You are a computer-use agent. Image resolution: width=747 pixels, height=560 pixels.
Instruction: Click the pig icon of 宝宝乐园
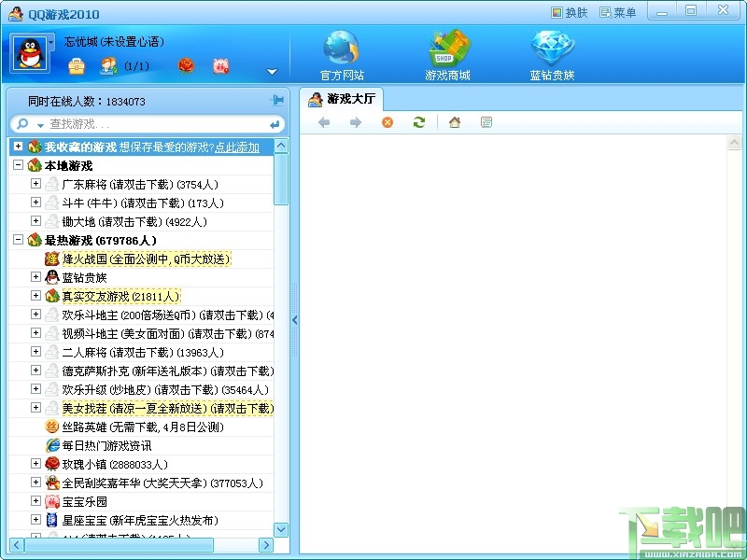pos(52,501)
